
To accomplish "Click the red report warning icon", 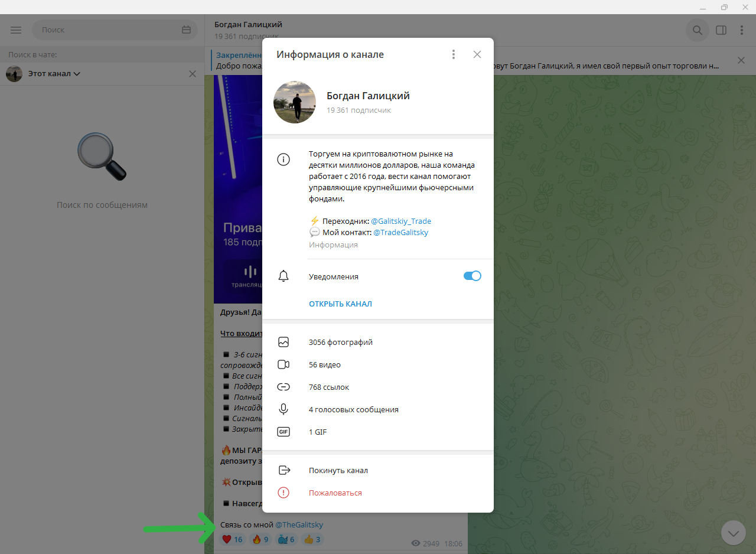I will click(283, 493).
